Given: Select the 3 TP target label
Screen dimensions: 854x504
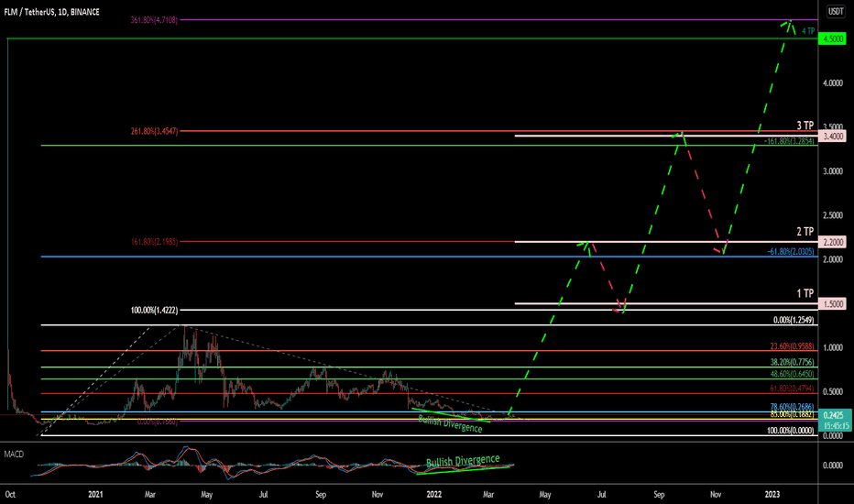Looking at the screenshot, I should [805, 126].
